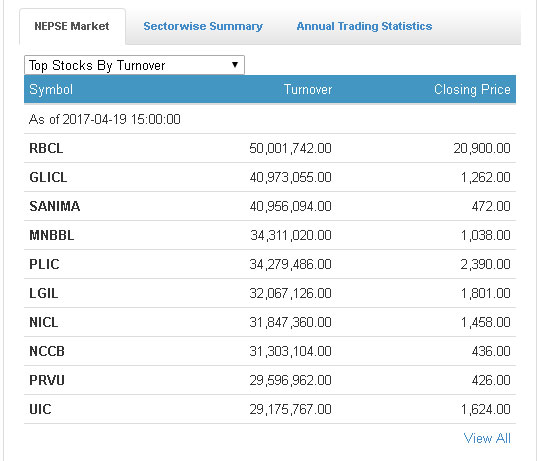Click GLICL closing price 1,262.00
The image size is (537, 461).
pyautogui.click(x=486, y=177)
